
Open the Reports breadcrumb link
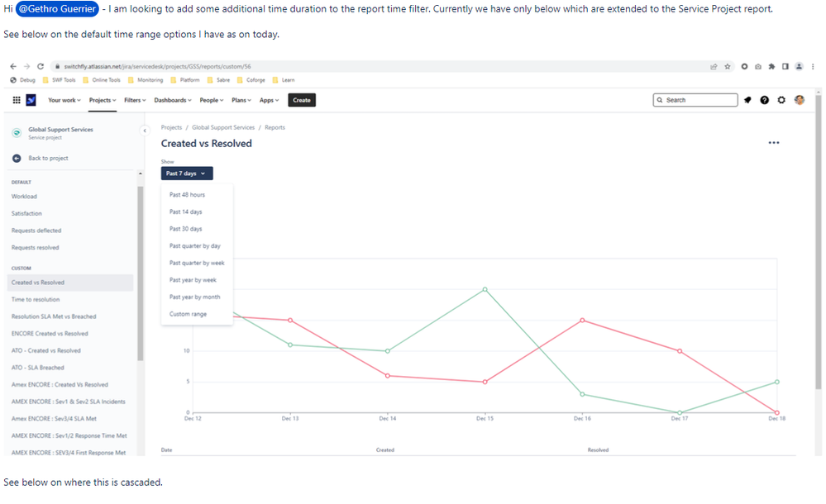pos(275,127)
